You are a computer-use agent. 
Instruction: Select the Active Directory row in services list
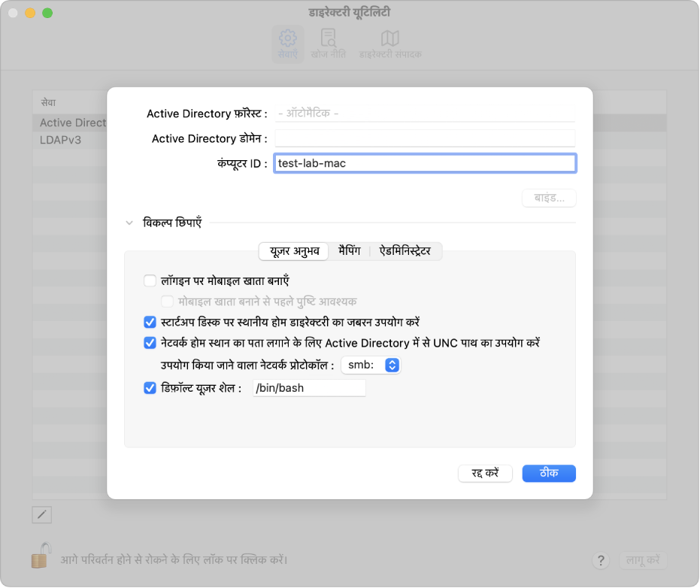tap(70, 123)
